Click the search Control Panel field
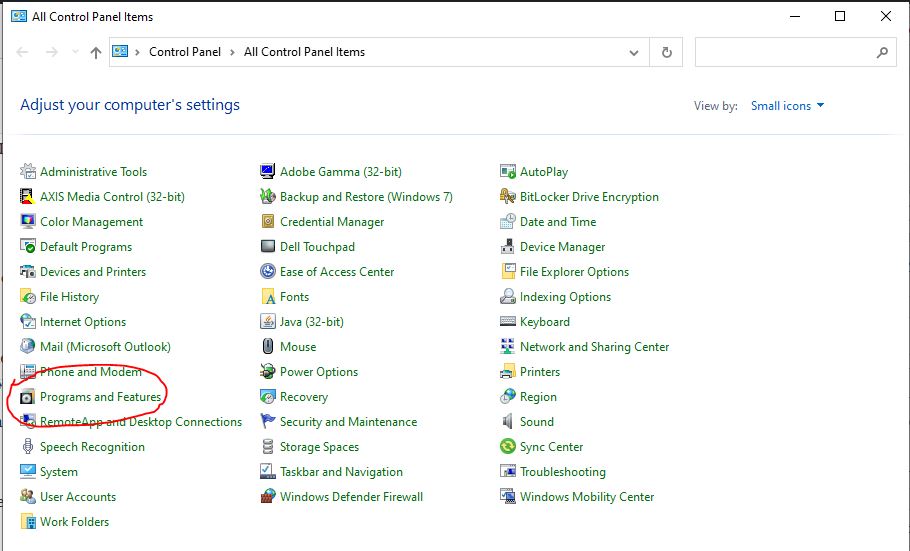The height and width of the screenshot is (551, 910). (x=795, y=52)
